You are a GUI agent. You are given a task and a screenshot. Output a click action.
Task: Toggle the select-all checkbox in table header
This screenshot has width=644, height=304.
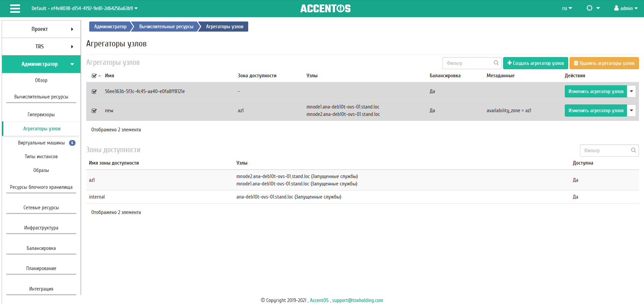click(x=94, y=76)
